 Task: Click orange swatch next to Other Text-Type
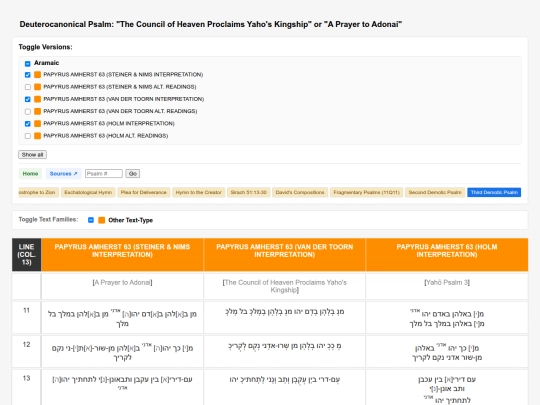click(x=101, y=220)
